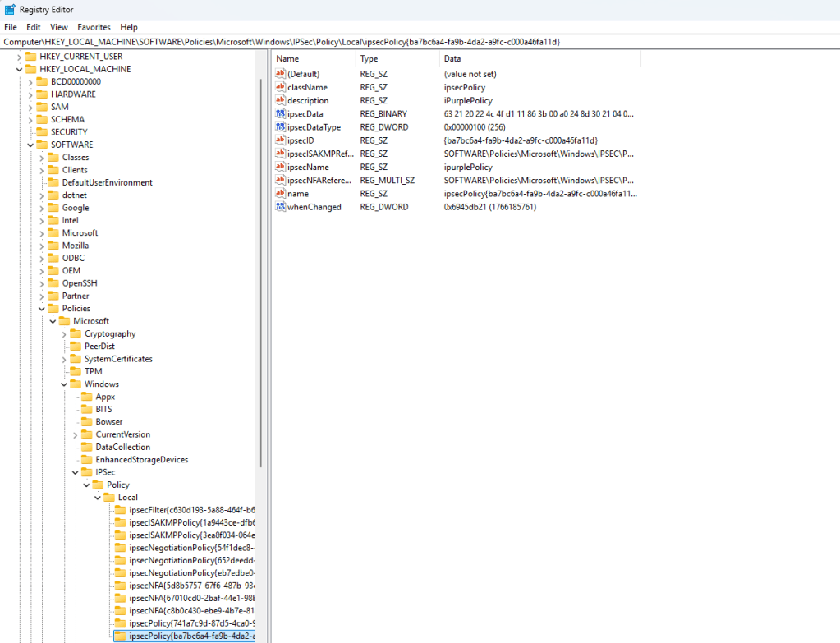Open the Edit menu

(33, 27)
